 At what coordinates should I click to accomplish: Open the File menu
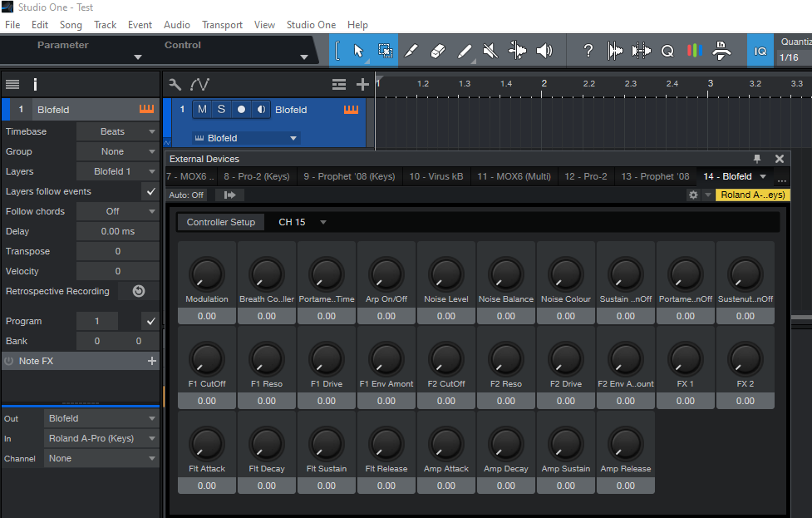click(x=12, y=25)
